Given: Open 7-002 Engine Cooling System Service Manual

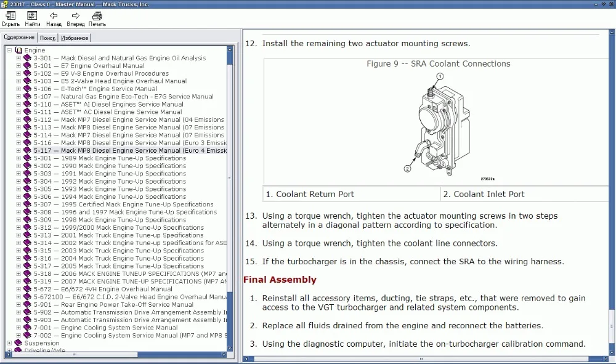Looking at the screenshot, I should [x=130, y=335].
